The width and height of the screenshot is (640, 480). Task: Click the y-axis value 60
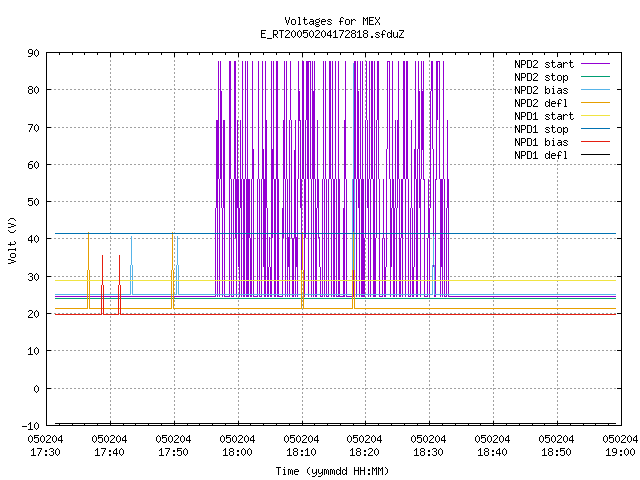coord(33,165)
